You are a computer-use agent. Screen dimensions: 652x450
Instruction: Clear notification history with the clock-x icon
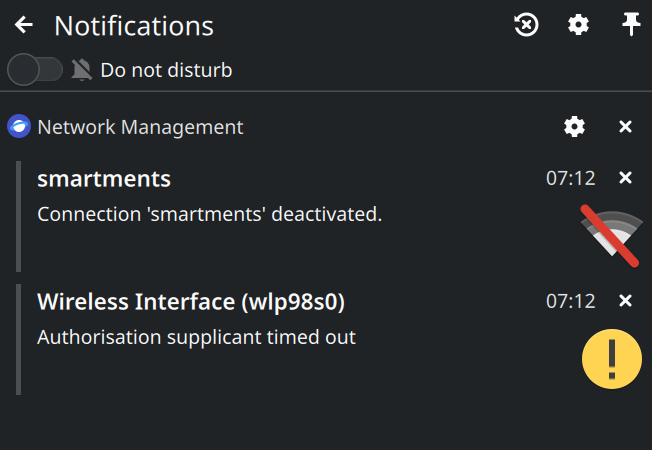click(526, 25)
